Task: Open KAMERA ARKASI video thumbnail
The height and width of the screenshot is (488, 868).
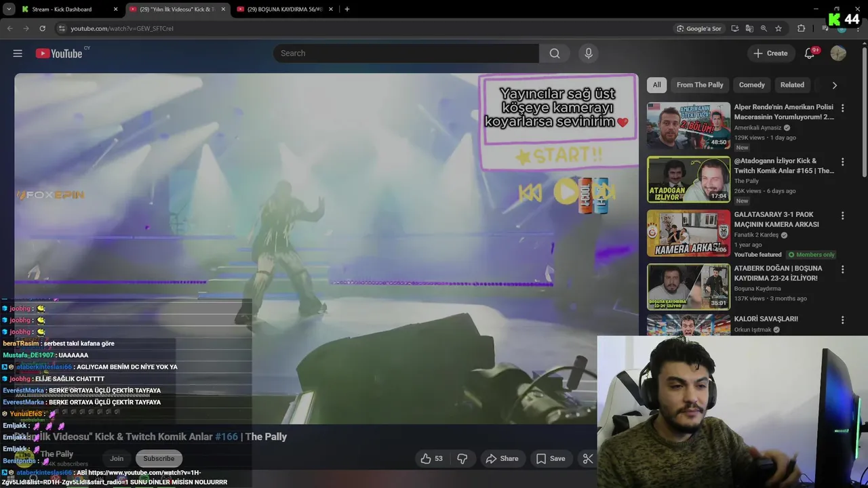Action: [688, 233]
